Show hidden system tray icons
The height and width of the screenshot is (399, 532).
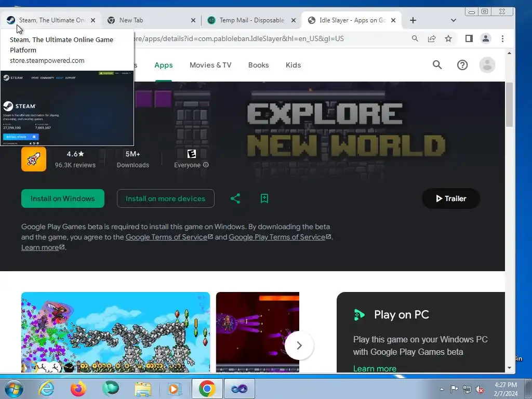[442, 389]
